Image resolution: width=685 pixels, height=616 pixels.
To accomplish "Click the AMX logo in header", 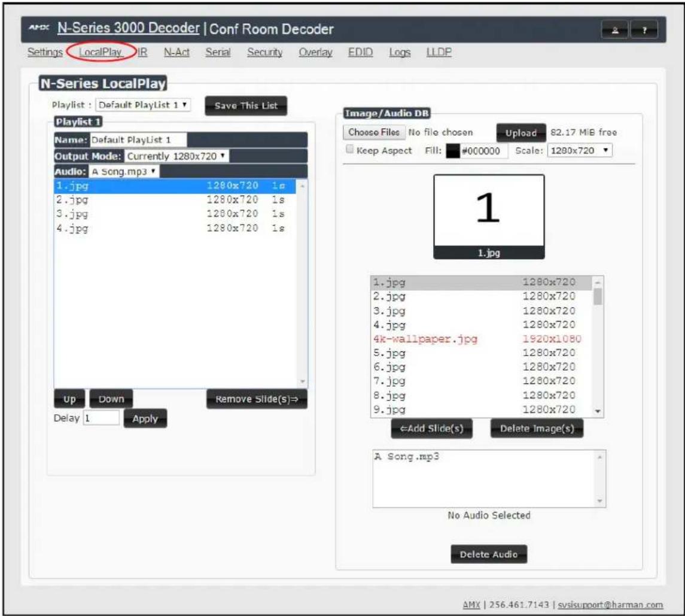I will point(39,28).
